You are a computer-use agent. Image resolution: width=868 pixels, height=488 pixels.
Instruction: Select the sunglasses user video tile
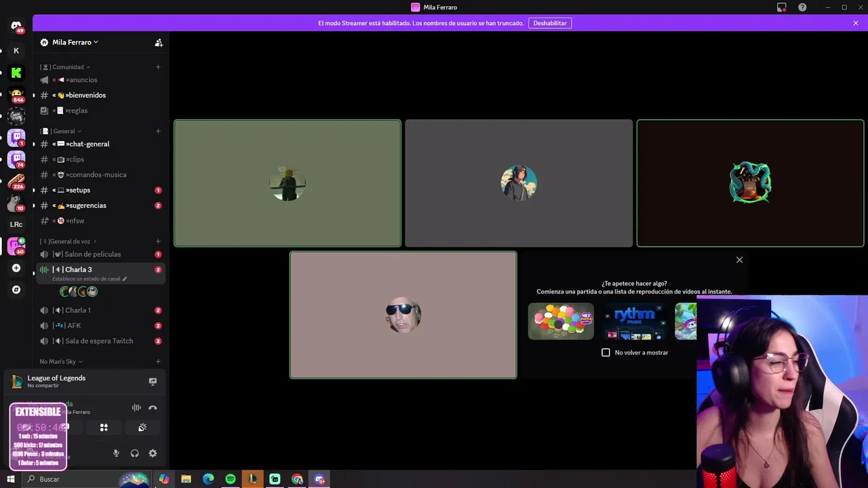tap(403, 315)
